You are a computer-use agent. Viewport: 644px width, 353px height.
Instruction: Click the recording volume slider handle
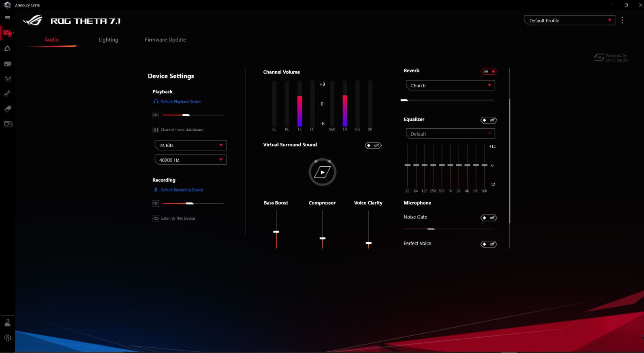click(190, 203)
